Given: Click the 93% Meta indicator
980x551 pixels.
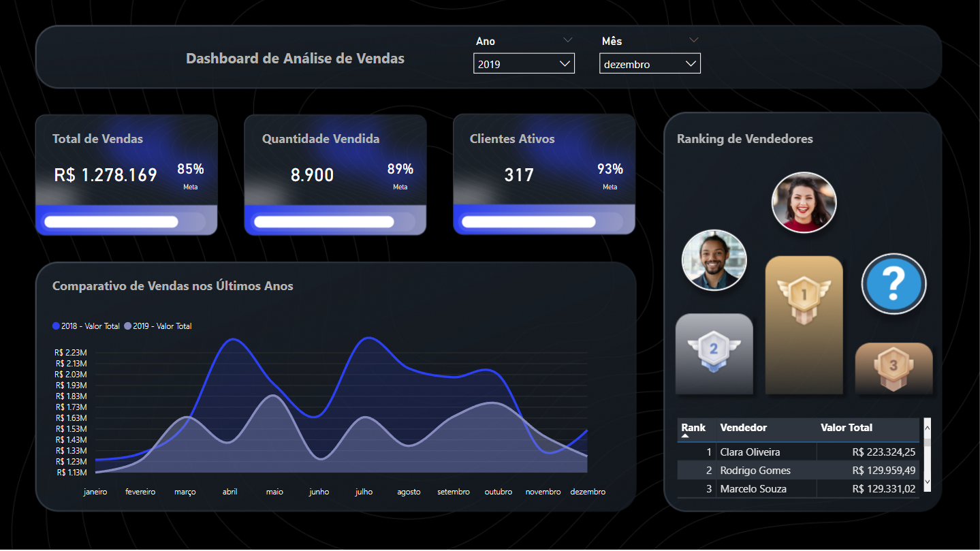Looking at the screenshot, I should click(x=610, y=175).
